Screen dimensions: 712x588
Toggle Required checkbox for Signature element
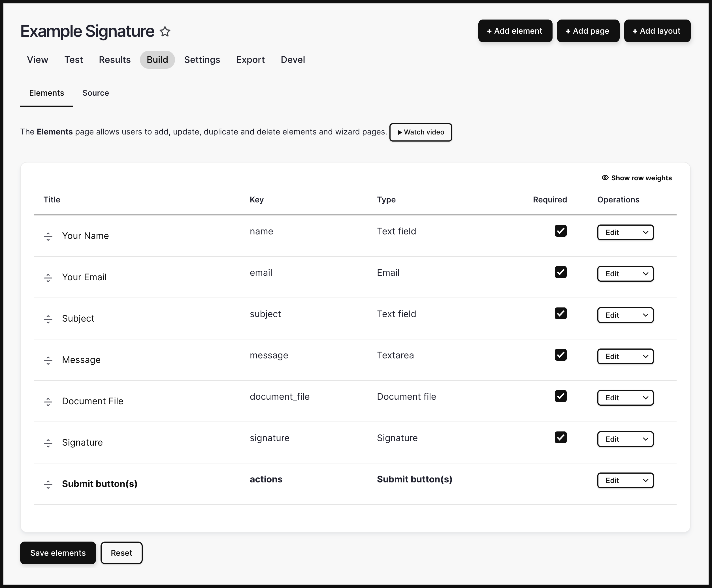click(x=560, y=438)
